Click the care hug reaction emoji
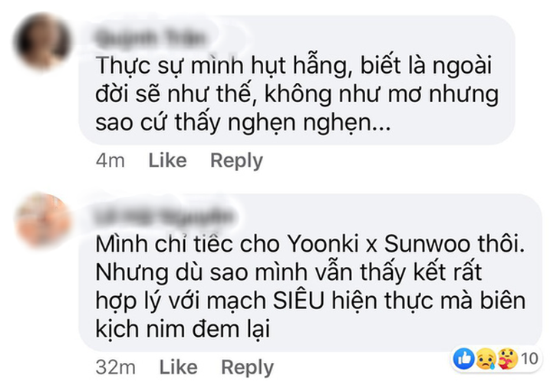 coord(508,358)
